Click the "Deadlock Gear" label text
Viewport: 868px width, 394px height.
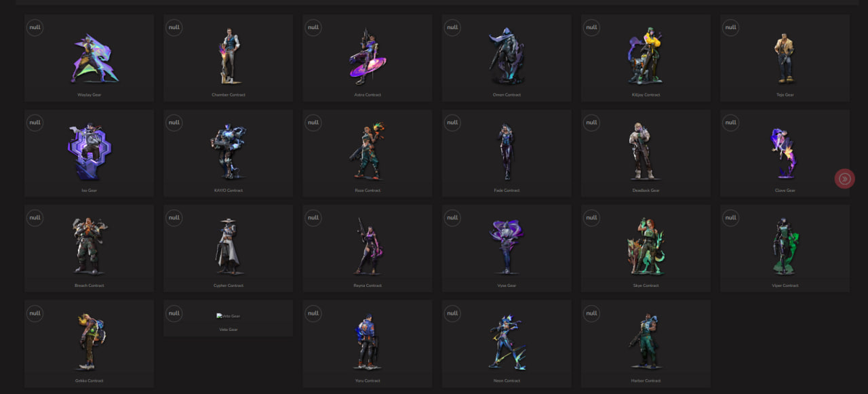click(x=646, y=191)
